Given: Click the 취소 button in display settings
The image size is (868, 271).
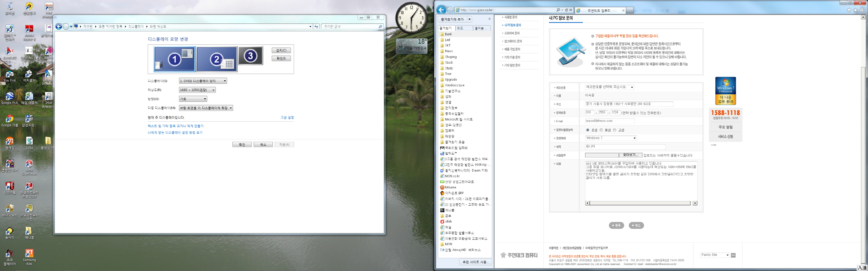Looking at the screenshot, I should click(x=263, y=145).
